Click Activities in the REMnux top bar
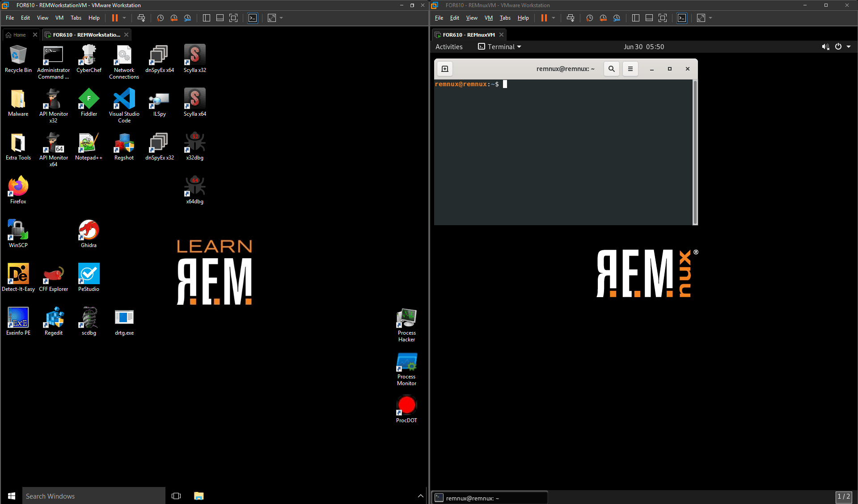Image resolution: width=858 pixels, height=504 pixels. pos(449,46)
